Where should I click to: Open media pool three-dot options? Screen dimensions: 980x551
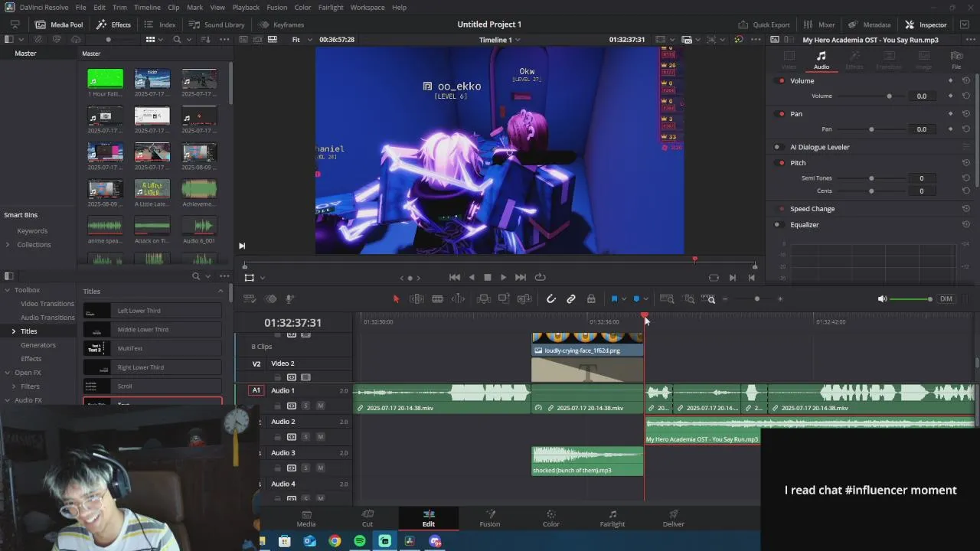click(224, 39)
